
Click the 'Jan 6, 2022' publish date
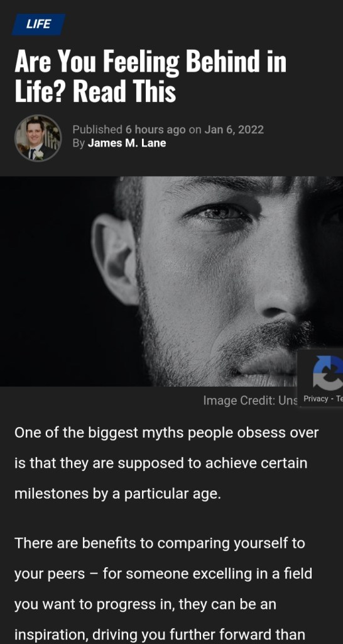coord(234,130)
